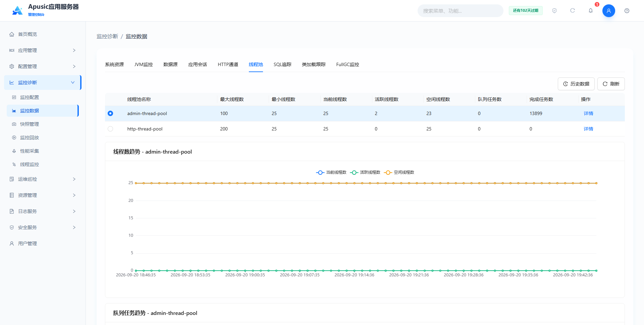Open the shield security icon in header
The image size is (644, 325).
click(554, 11)
